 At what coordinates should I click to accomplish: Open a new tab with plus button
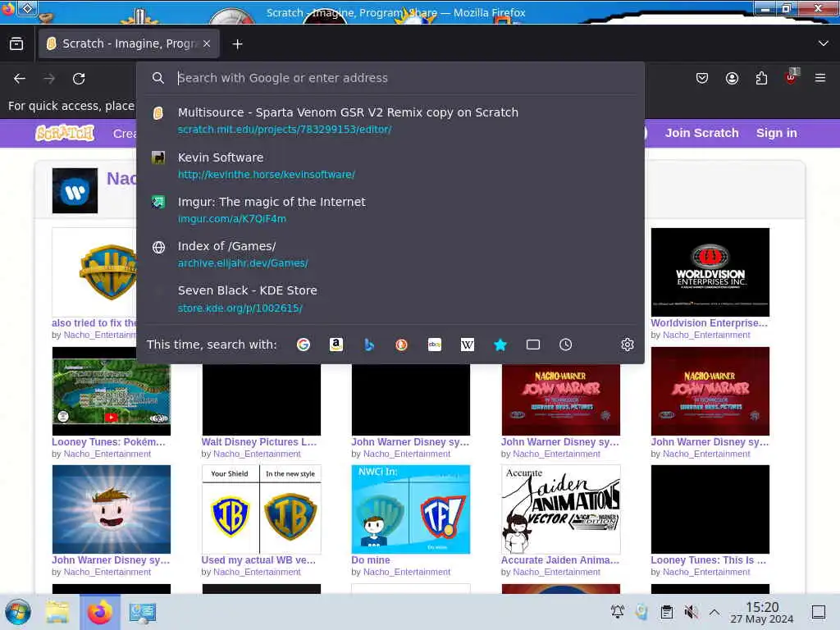237,44
